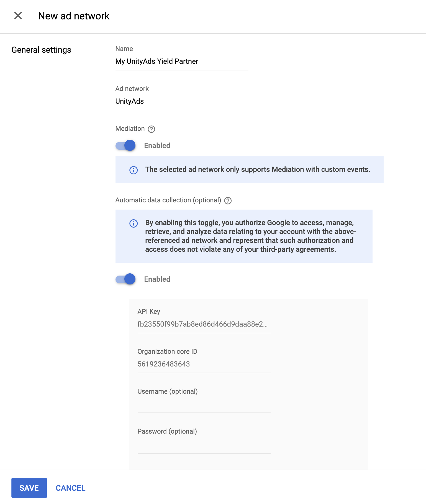Screen dimensions: 426x504
Task: Click the Username (optional) field
Action: 204,405
